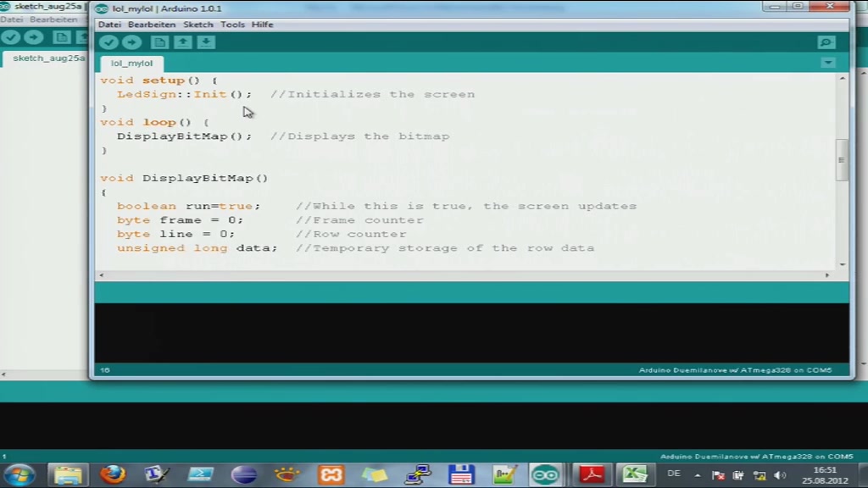This screenshot has height=488, width=868.
Task: Click the Upload arrow button in lol_mylol window
Action: point(131,42)
